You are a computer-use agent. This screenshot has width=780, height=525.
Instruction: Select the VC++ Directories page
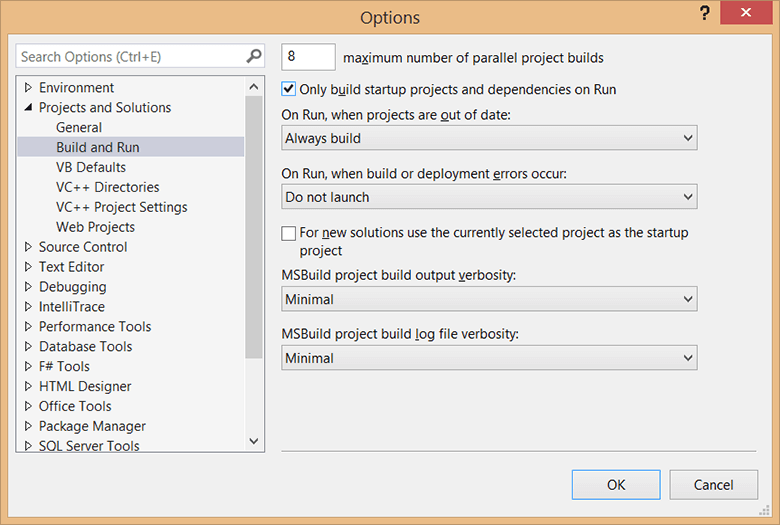click(x=107, y=187)
